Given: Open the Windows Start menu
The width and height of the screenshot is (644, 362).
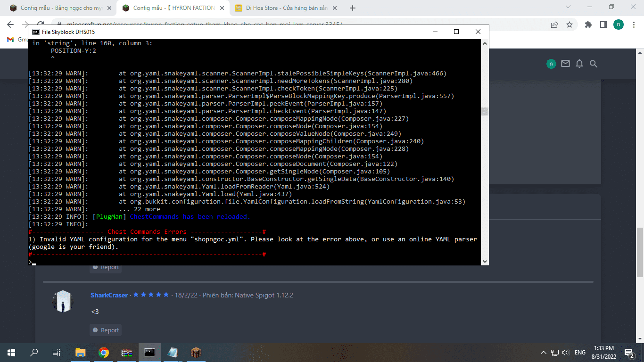Looking at the screenshot, I should 11,352.
